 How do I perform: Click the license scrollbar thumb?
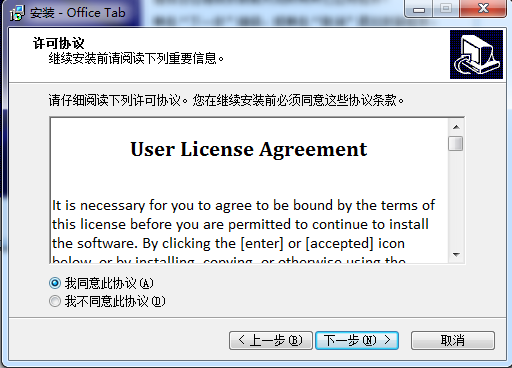(456, 144)
